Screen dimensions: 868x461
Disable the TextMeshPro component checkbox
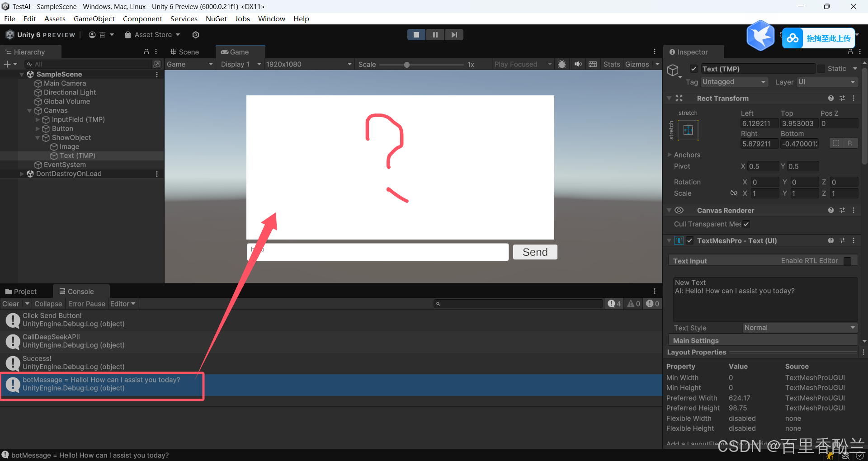tap(690, 240)
